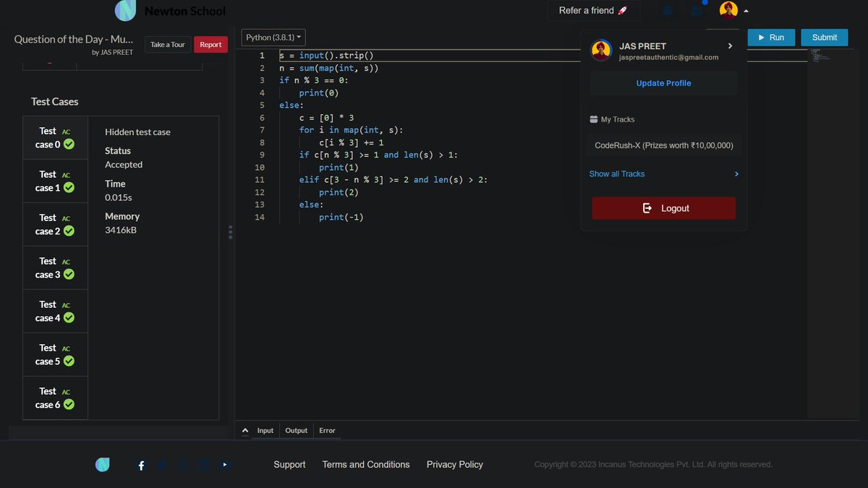868x488 pixels.
Task: Open the Privacy Policy link
Action: tap(454, 464)
